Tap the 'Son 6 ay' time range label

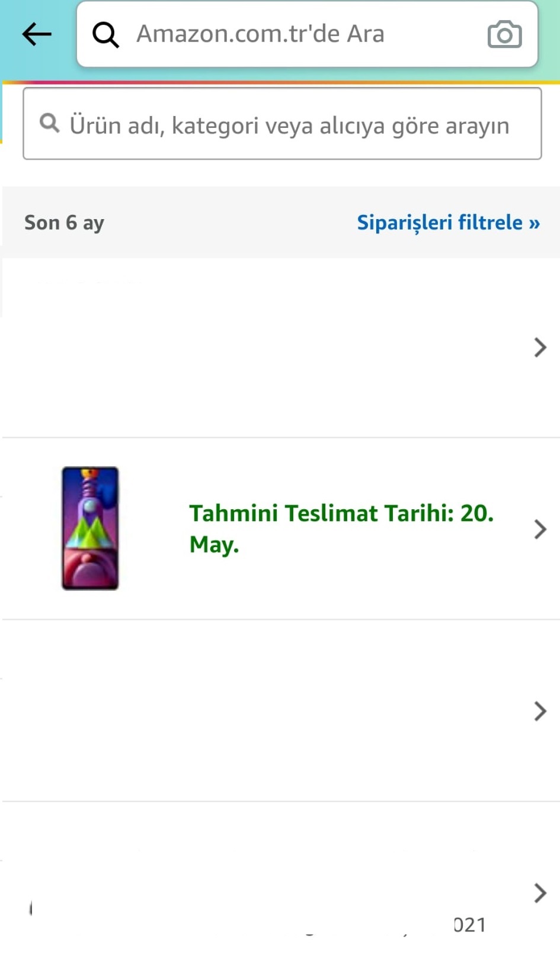coord(64,223)
